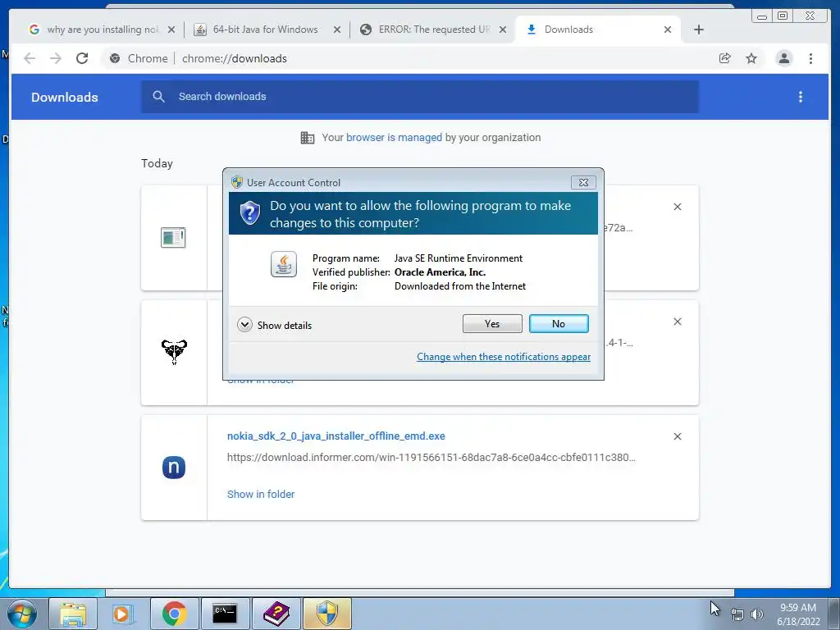
Task: Go forward in Chrome
Action: tap(56, 58)
